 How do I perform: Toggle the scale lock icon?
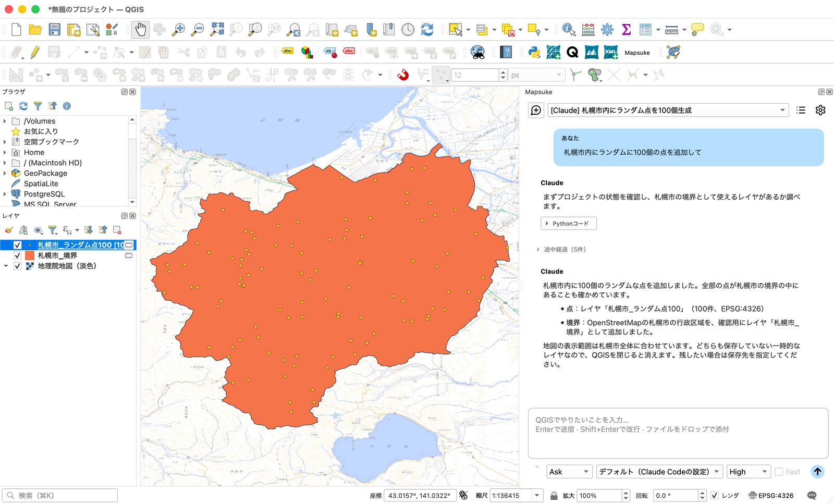(x=554, y=496)
